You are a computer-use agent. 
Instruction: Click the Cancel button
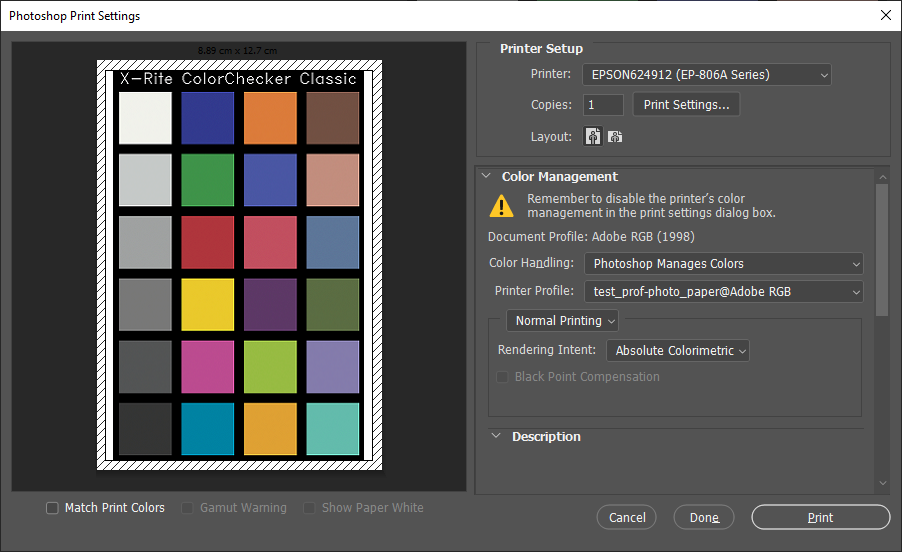626,518
